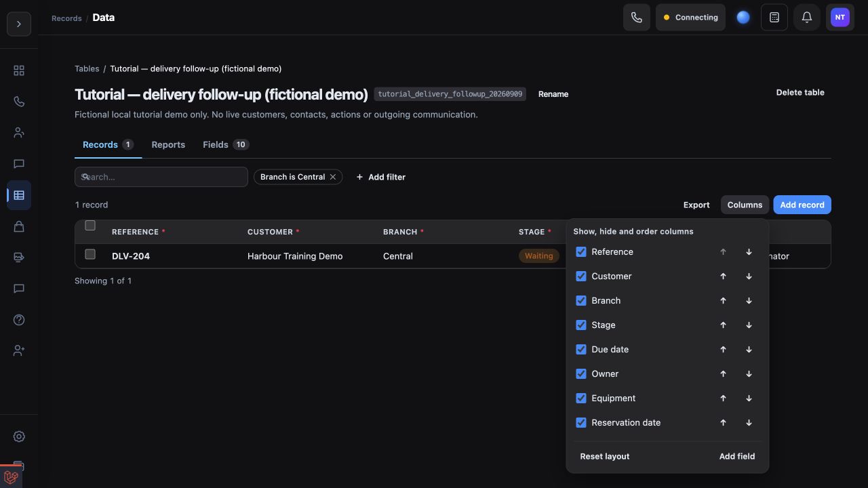Move the Customer column down
868x488 pixels.
(749, 276)
